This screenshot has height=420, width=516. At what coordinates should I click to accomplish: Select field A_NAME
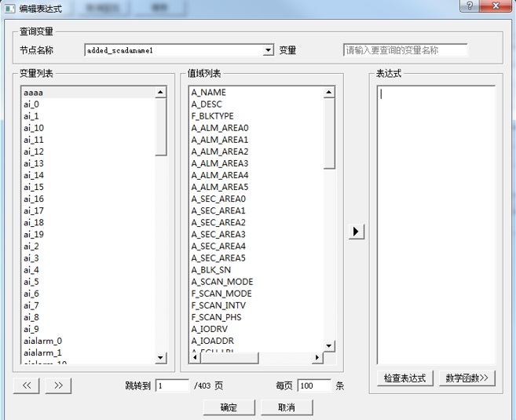pyautogui.click(x=257, y=93)
